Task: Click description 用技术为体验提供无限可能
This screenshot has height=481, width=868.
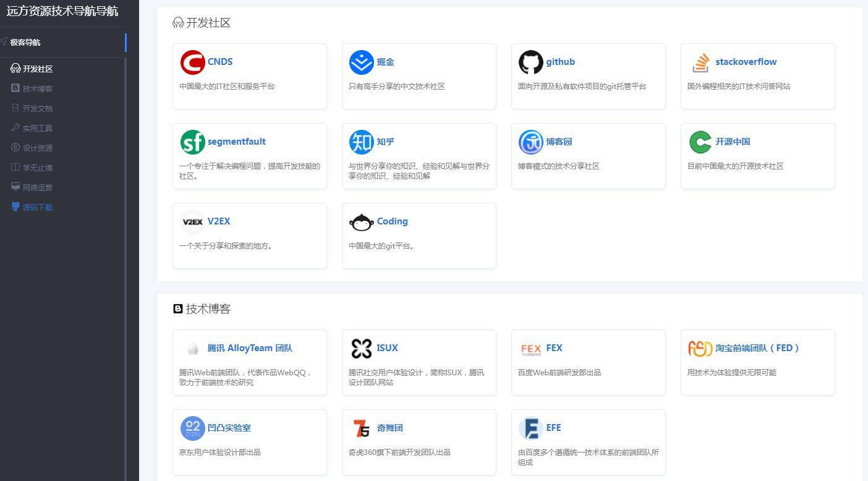Action: (x=732, y=373)
